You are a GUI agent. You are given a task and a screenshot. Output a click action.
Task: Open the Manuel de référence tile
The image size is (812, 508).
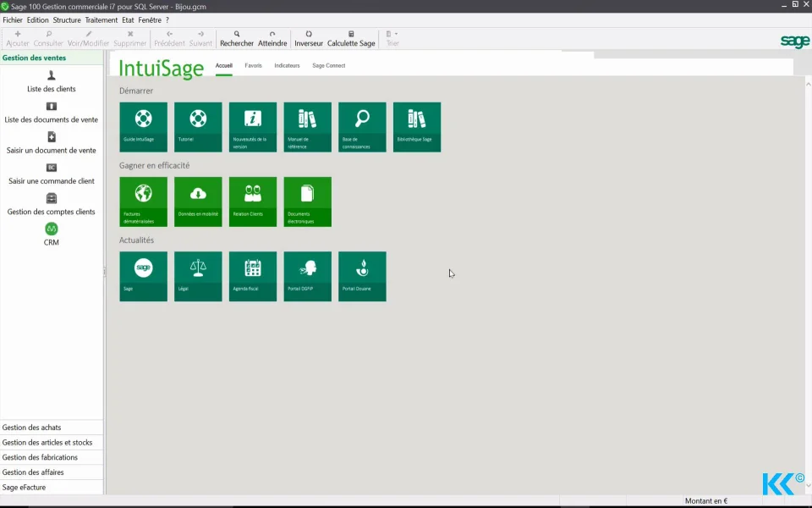click(308, 127)
